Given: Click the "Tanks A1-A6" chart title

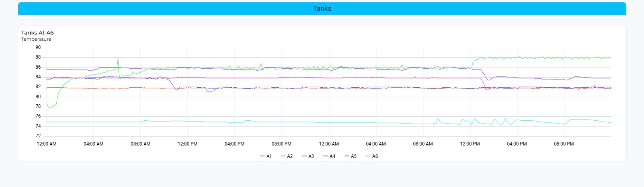Looking at the screenshot, I should [x=37, y=33].
